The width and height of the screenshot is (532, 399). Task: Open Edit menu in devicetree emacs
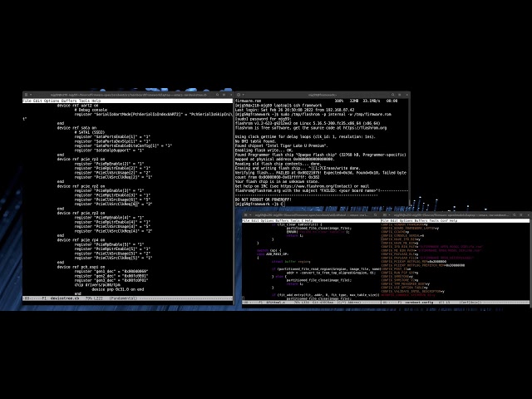37,101
